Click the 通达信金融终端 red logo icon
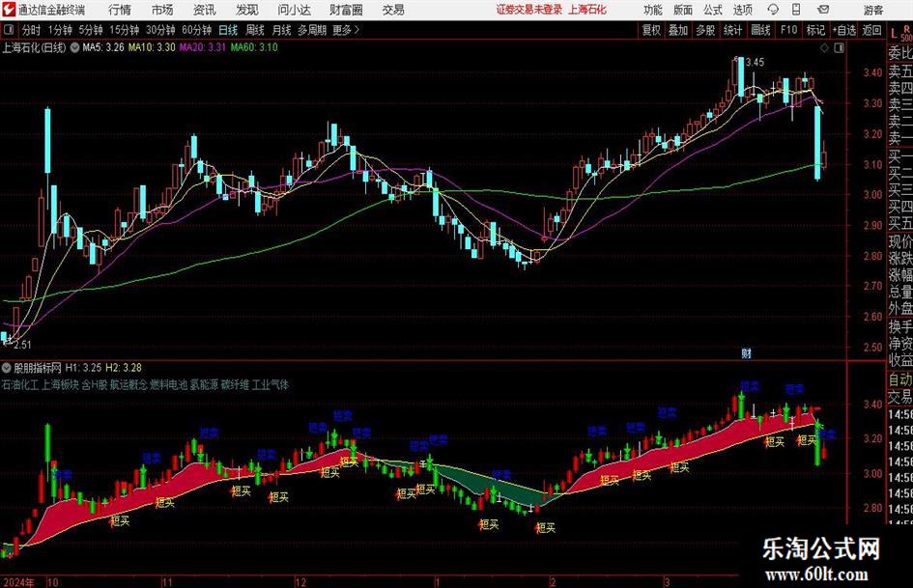 [8, 10]
